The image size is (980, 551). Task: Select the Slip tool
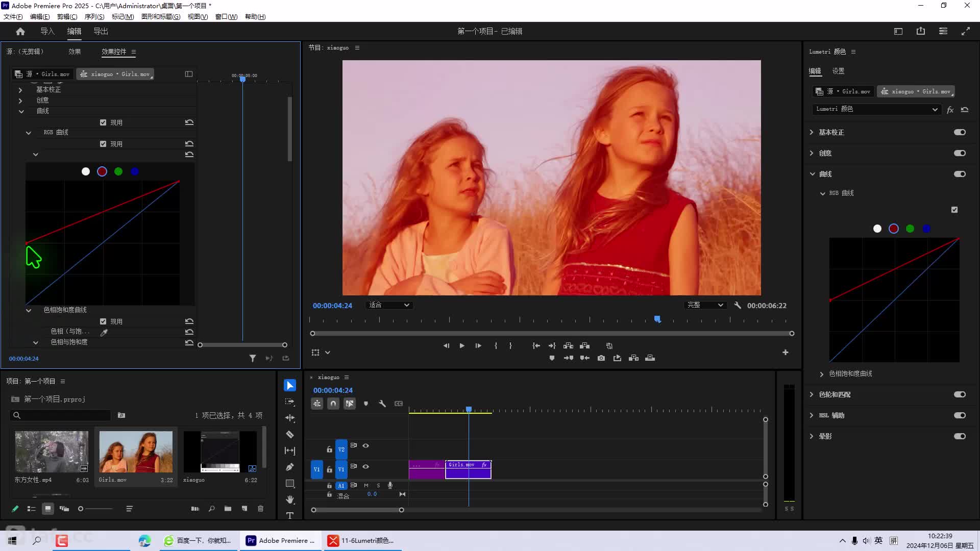pyautogui.click(x=290, y=450)
